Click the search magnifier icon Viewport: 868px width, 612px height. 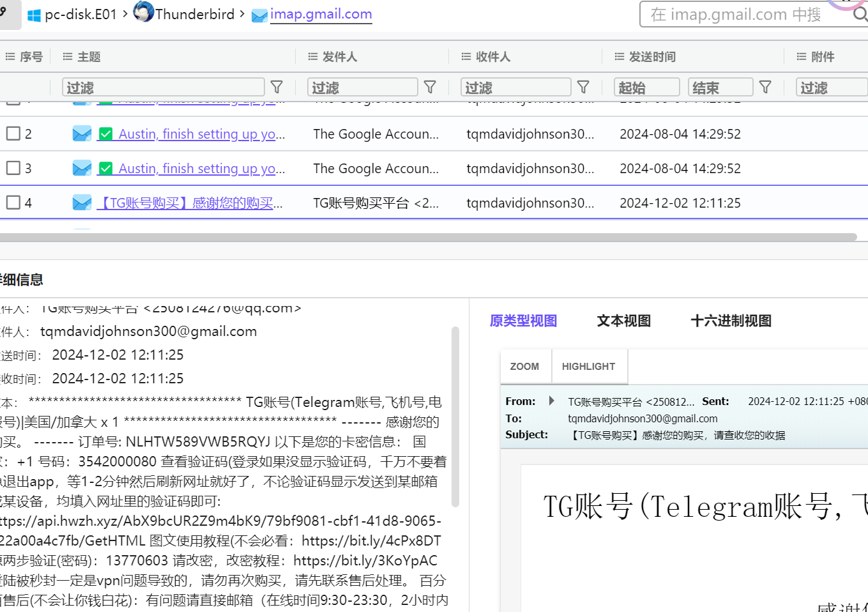point(860,14)
